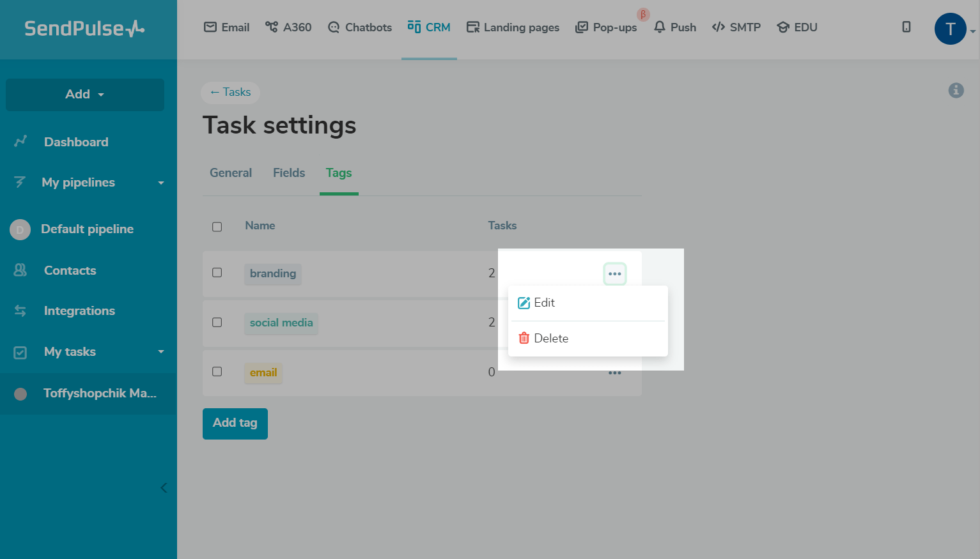Screen dimensions: 980x559
Task: Open the mobile device icon in header
Action: point(906,27)
